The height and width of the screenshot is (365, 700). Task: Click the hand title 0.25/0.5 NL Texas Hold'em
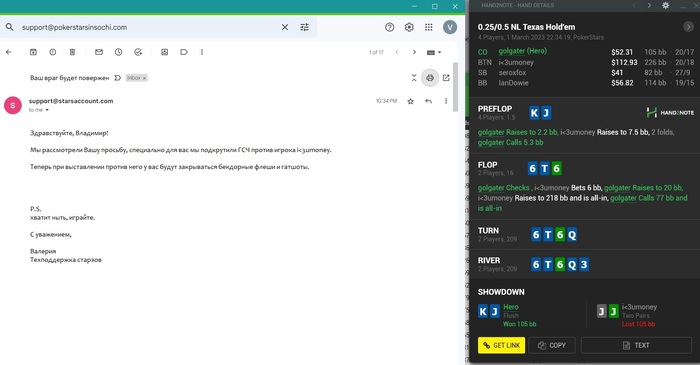(x=526, y=27)
